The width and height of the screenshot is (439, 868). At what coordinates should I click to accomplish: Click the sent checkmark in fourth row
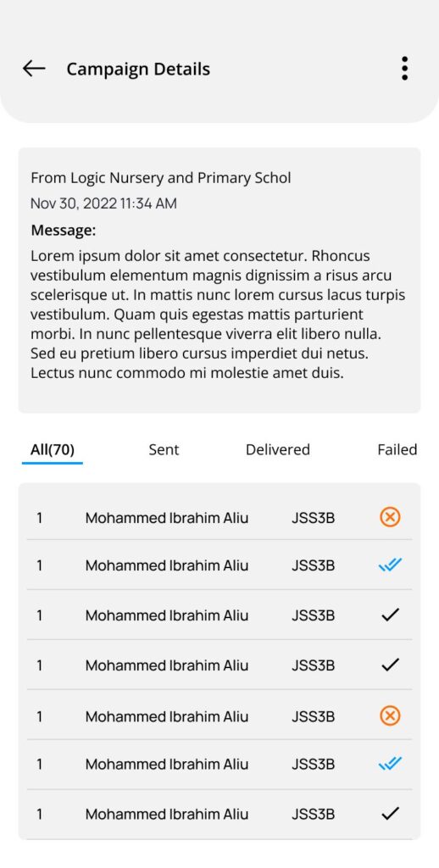point(391,665)
